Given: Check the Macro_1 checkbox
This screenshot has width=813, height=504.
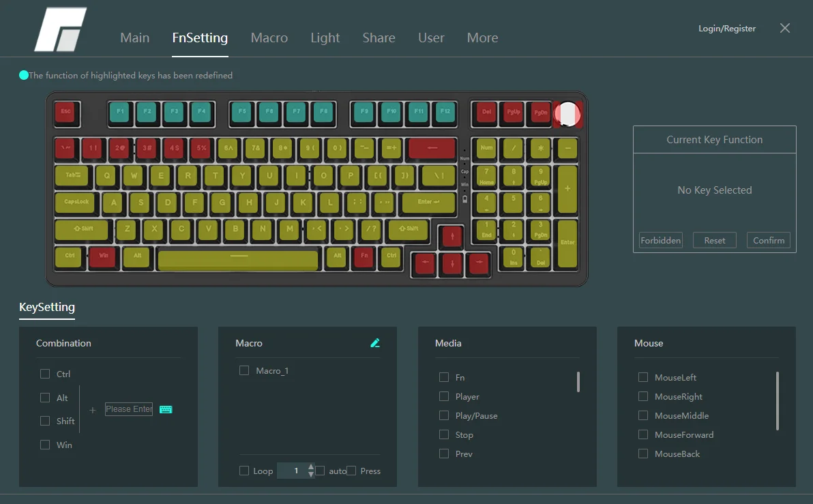Looking at the screenshot, I should 244,370.
